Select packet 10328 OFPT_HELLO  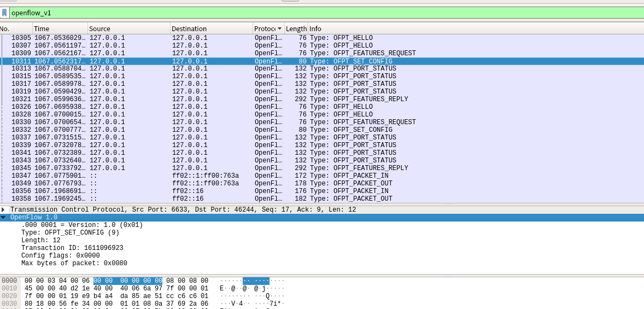pyautogui.click(x=322, y=115)
